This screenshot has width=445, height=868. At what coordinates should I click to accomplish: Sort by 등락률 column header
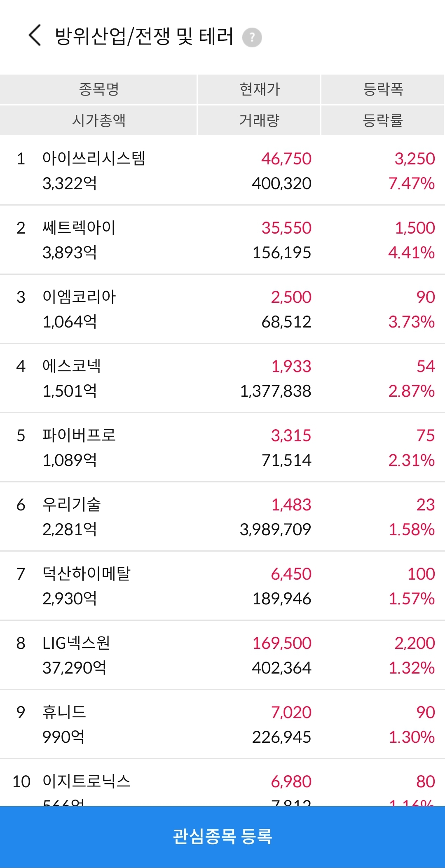(383, 120)
